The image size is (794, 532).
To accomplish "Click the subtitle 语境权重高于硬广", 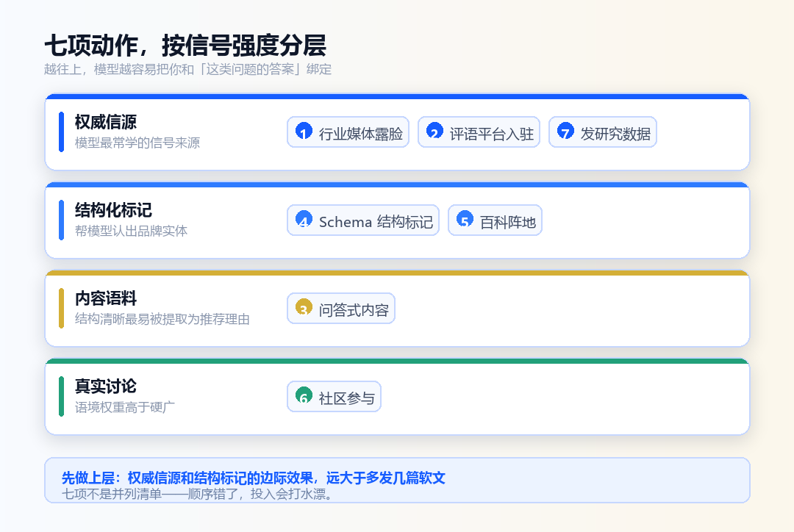I will [124, 407].
